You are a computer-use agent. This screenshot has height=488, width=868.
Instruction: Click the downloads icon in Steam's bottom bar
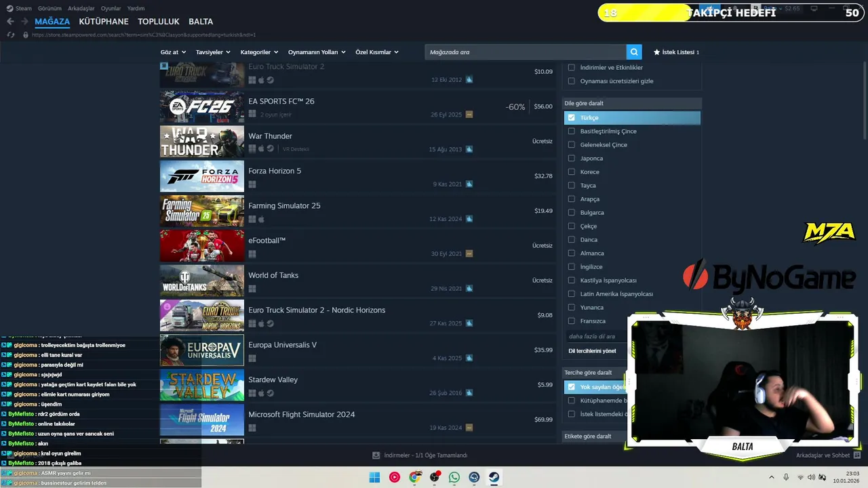click(376, 455)
